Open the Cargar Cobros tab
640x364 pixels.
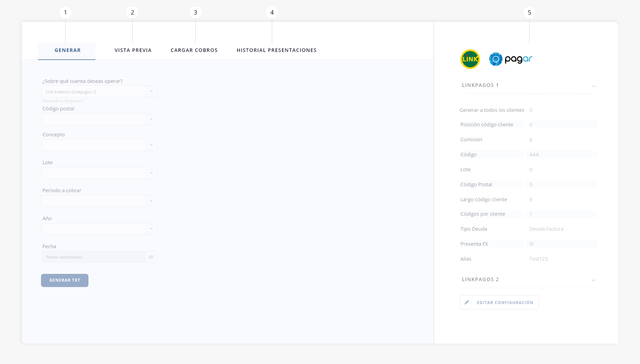tap(194, 50)
